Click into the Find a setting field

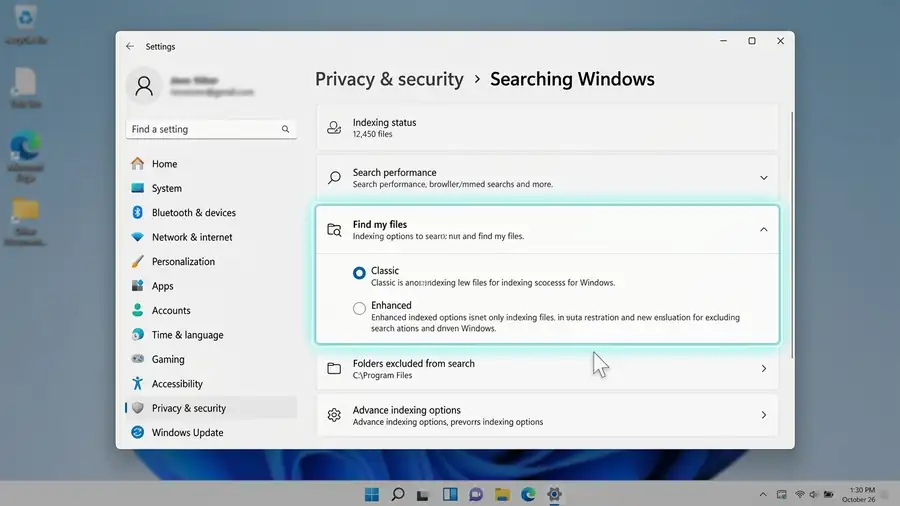[x=211, y=129]
